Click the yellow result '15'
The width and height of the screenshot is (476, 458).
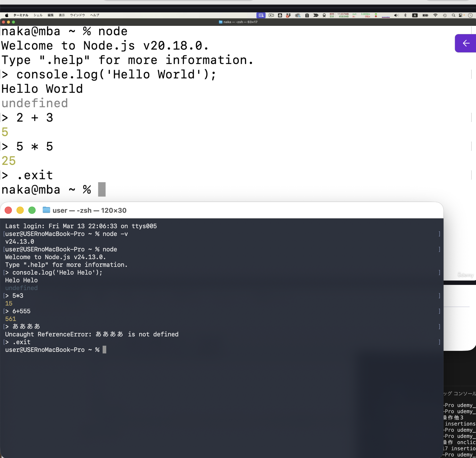[x=9, y=303]
